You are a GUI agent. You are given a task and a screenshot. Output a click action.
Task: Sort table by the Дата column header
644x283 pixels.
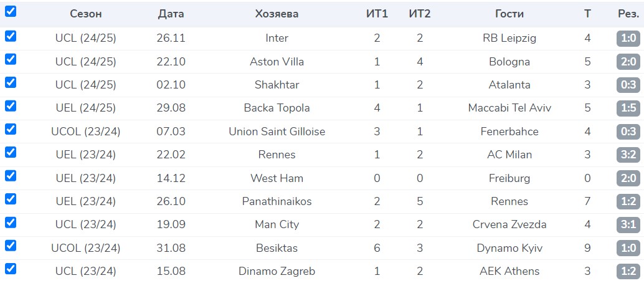click(x=171, y=14)
